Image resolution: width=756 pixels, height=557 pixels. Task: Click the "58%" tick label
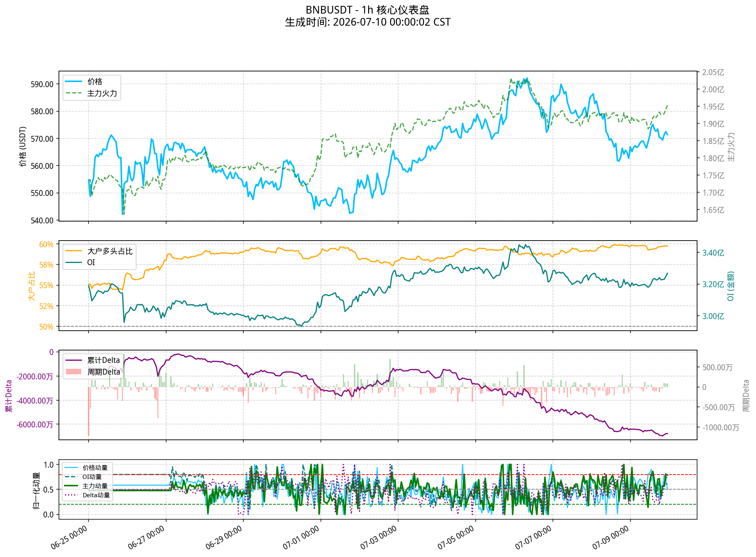coord(46,265)
